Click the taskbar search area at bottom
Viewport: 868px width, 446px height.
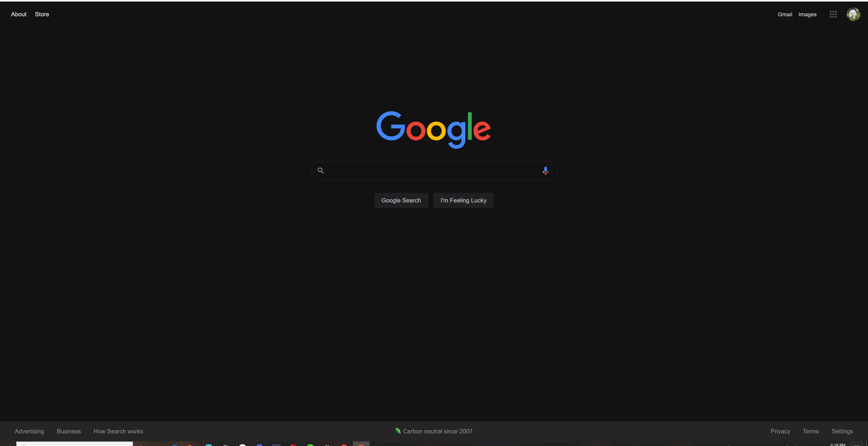tap(74, 444)
